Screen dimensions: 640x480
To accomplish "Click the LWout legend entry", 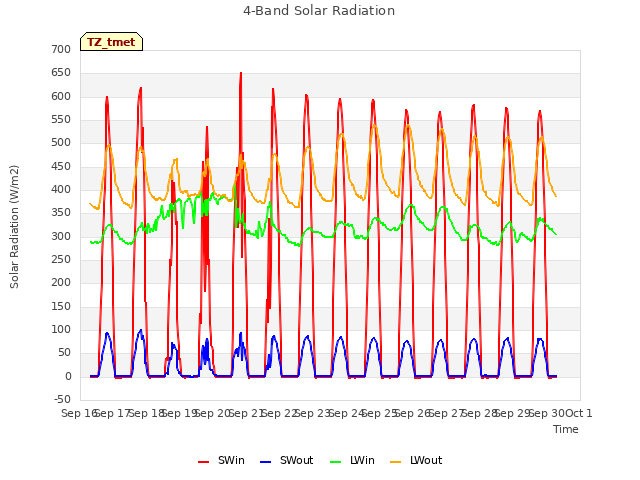I will coord(416,460).
